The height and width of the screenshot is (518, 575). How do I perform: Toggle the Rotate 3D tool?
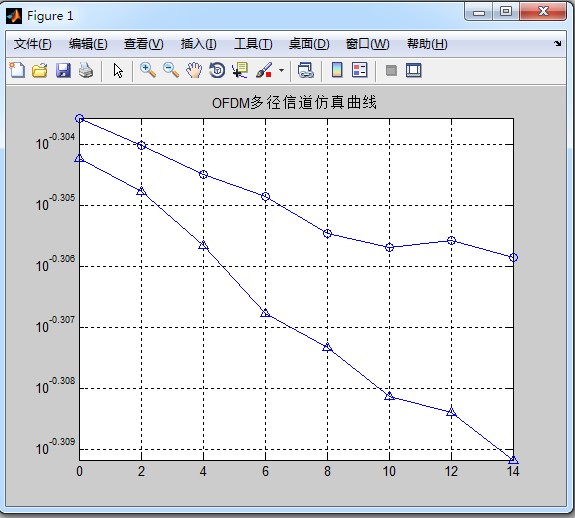click(x=217, y=70)
